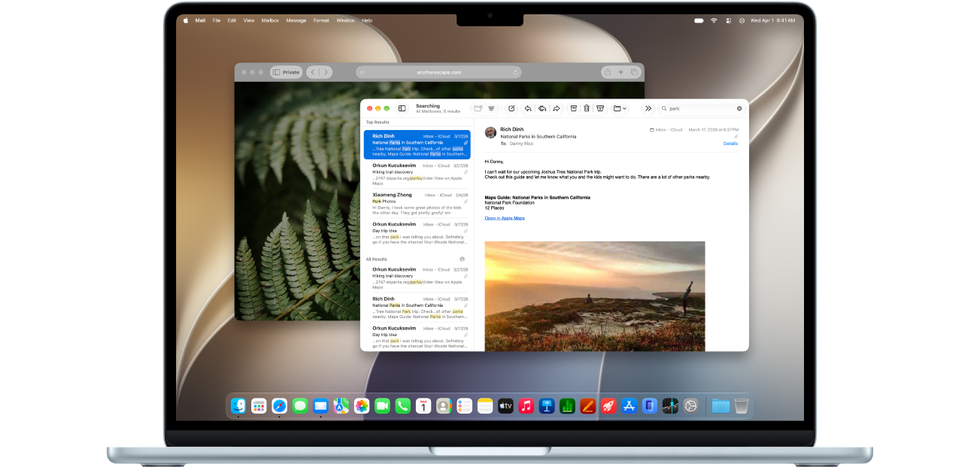The height and width of the screenshot is (470, 980).
Task: Select Hiking trail discovery under Top Results
Action: pyautogui.click(x=417, y=174)
